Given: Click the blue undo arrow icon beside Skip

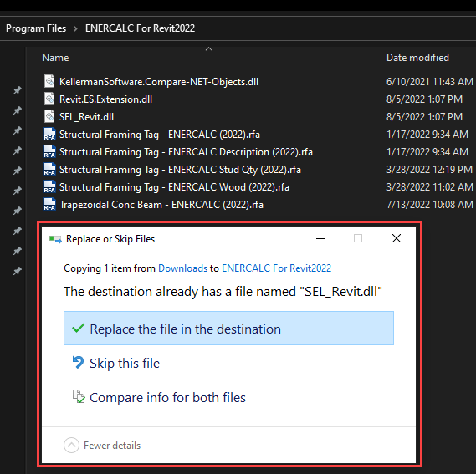Looking at the screenshot, I should [78, 362].
